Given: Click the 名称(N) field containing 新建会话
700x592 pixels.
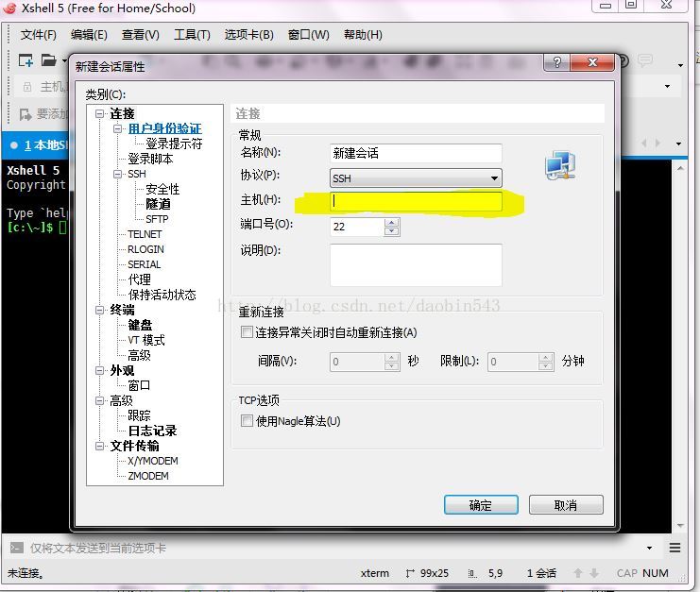Looking at the screenshot, I should coord(416,153).
